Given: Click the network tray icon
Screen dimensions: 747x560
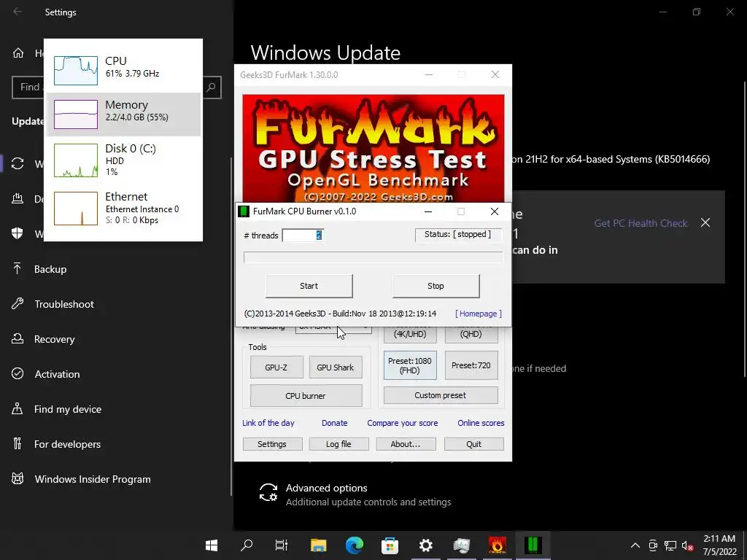Looking at the screenshot, I should (670, 545).
